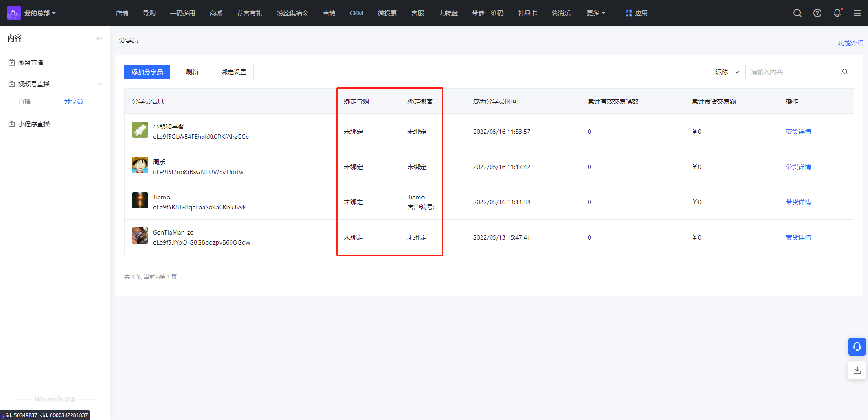Image resolution: width=868 pixels, height=420 pixels.
Task: Click the search magnifier in top bar
Action: point(797,13)
